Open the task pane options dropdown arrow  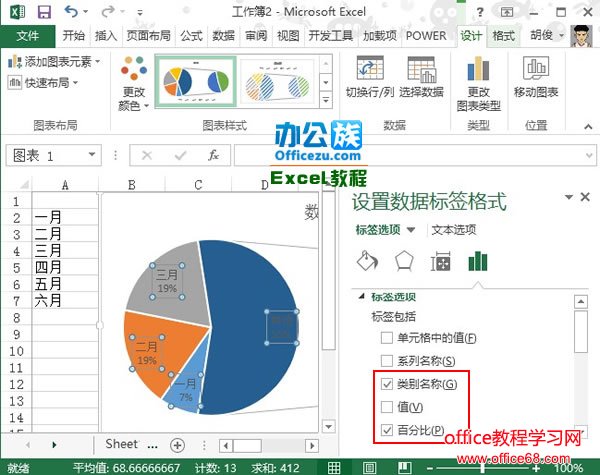pyautogui.click(x=569, y=197)
